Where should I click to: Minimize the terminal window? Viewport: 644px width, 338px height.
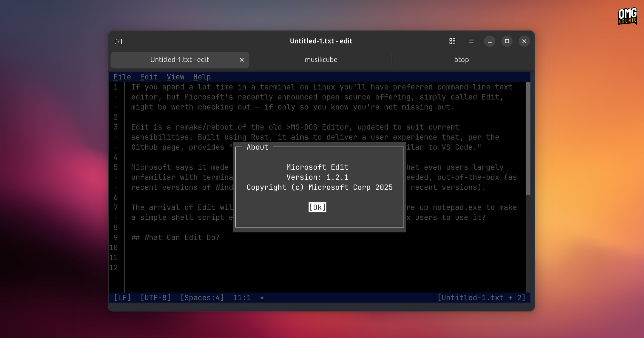point(489,41)
